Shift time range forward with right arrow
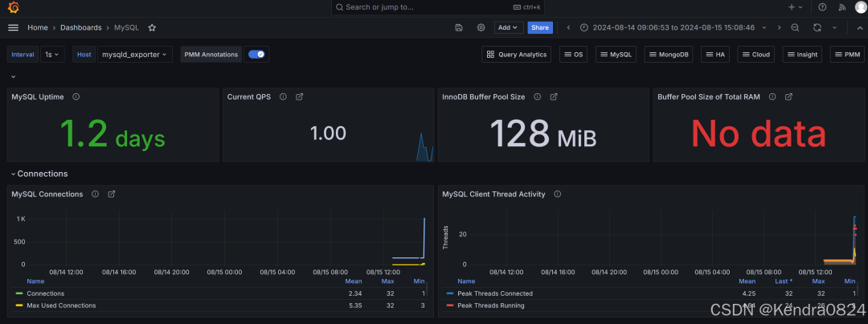 click(x=780, y=27)
